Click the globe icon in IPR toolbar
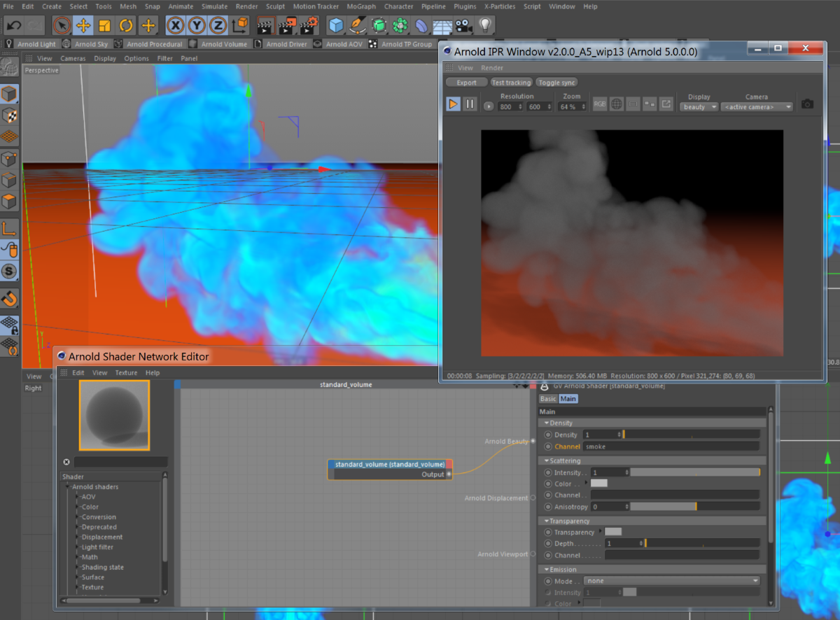Screen dimensions: 840x620 [x=617, y=104]
